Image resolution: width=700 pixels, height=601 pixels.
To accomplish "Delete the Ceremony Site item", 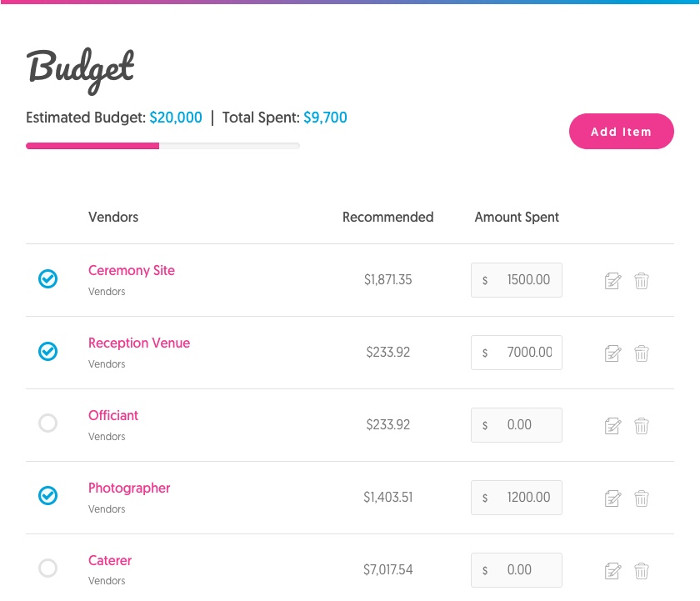I will pos(642,281).
